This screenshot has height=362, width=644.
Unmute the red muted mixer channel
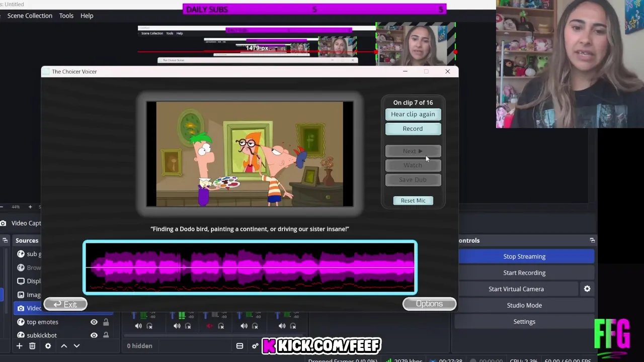point(210,326)
